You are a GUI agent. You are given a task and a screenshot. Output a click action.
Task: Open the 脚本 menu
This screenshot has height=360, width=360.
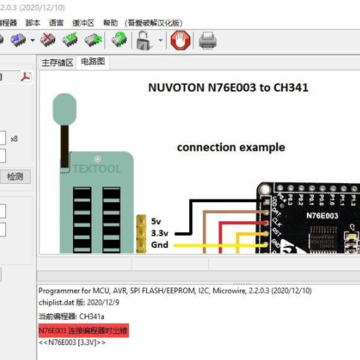coord(33,23)
